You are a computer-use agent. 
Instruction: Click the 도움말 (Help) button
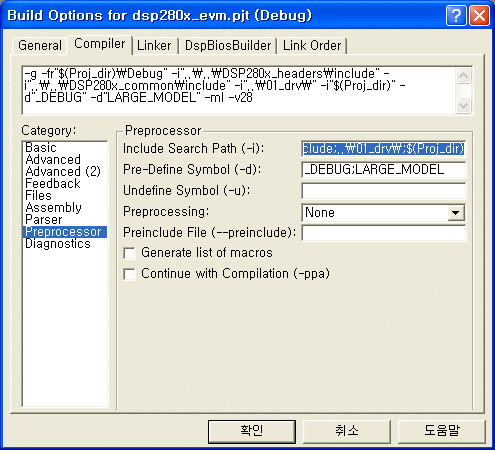click(x=442, y=431)
